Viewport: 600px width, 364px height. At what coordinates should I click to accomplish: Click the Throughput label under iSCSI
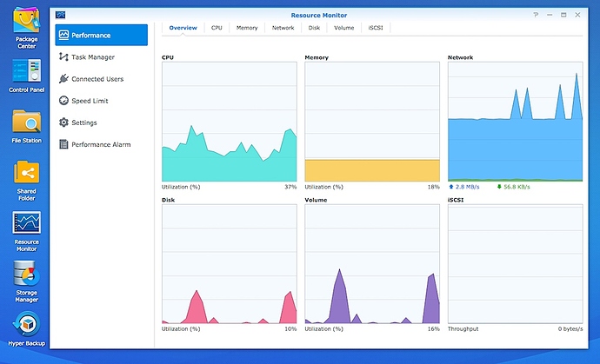pyautogui.click(x=463, y=329)
